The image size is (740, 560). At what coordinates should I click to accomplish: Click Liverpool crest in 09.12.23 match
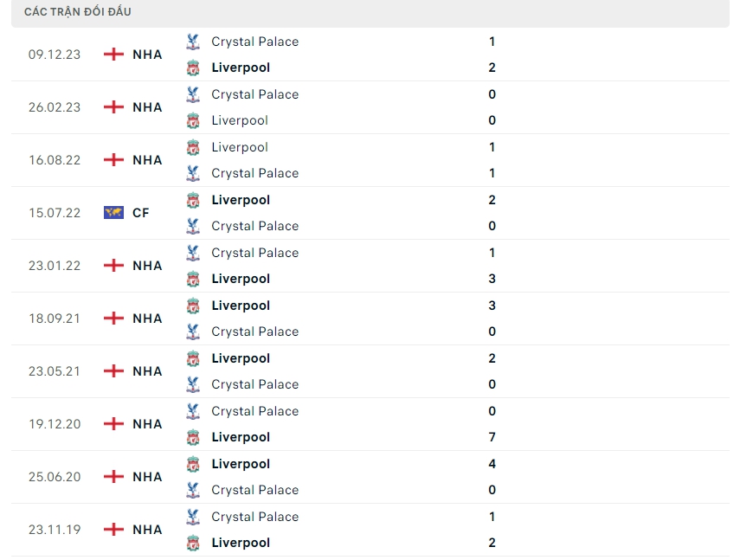pyautogui.click(x=193, y=68)
